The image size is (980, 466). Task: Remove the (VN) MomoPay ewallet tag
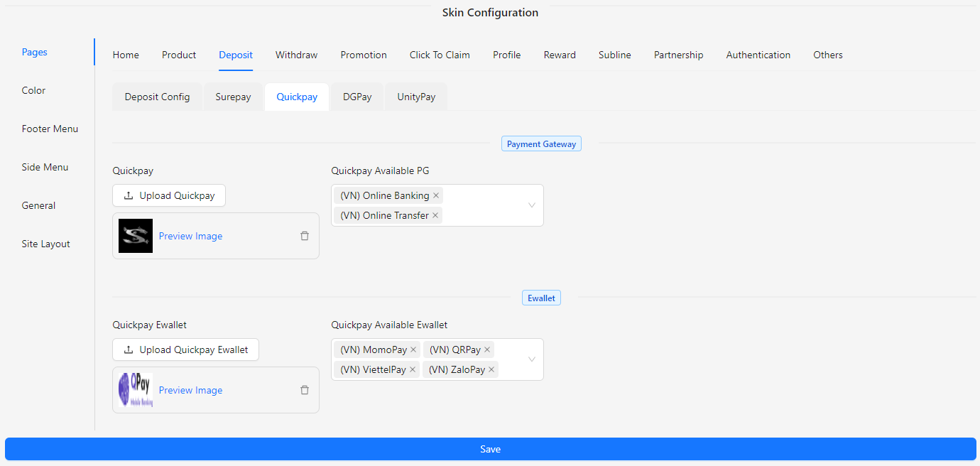point(413,349)
